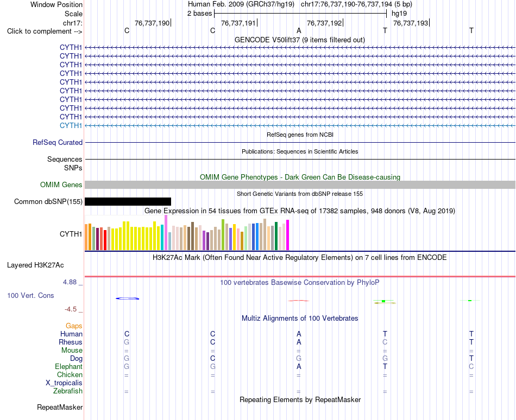Click the Sequences track label

pyautogui.click(x=65, y=159)
